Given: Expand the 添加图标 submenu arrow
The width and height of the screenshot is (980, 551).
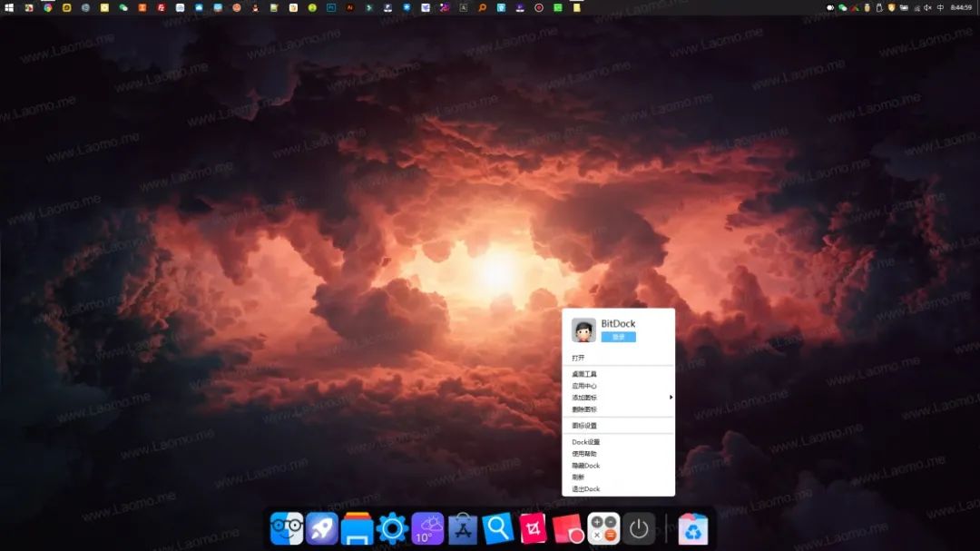Looking at the screenshot, I should pyautogui.click(x=669, y=398).
